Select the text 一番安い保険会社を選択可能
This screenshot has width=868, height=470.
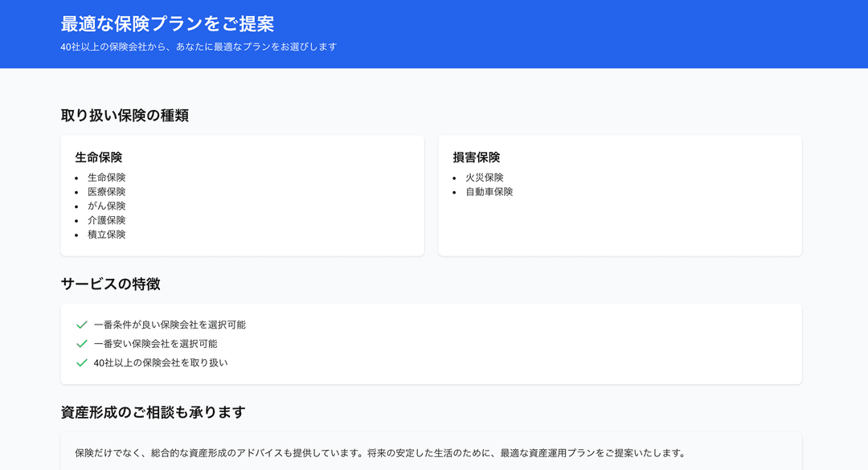pos(155,344)
